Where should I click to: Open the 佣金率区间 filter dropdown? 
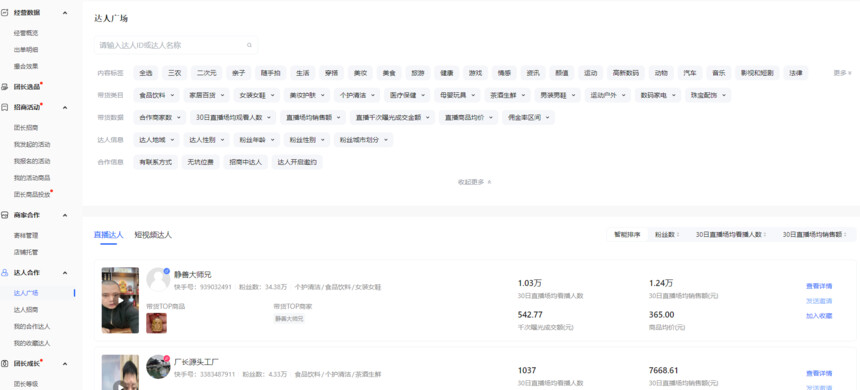coord(528,117)
